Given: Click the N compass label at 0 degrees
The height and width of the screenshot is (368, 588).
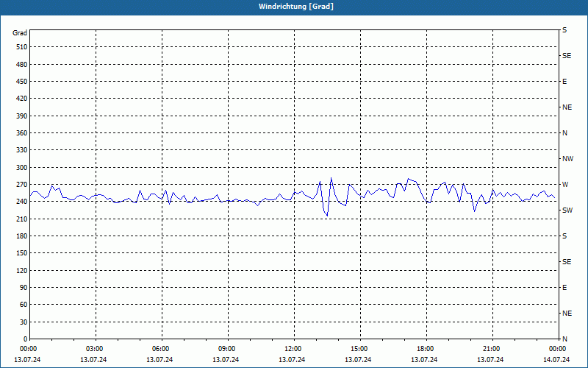Looking at the screenshot, I should [564, 339].
